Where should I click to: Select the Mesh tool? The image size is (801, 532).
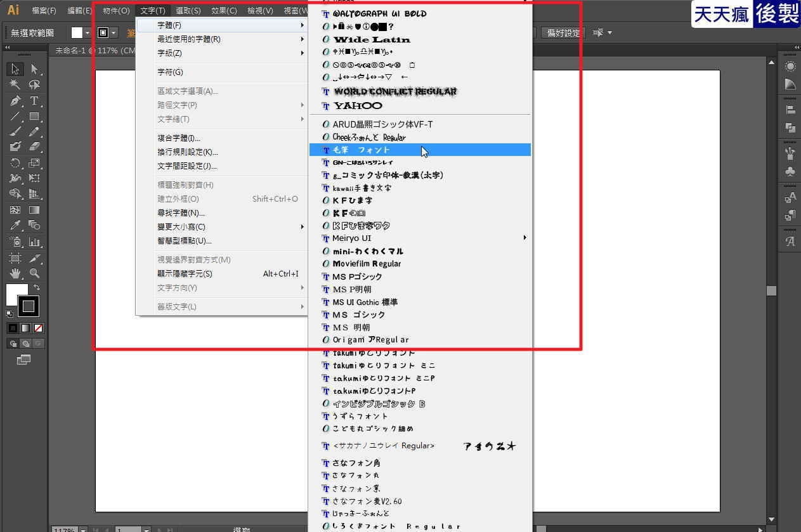click(16, 210)
